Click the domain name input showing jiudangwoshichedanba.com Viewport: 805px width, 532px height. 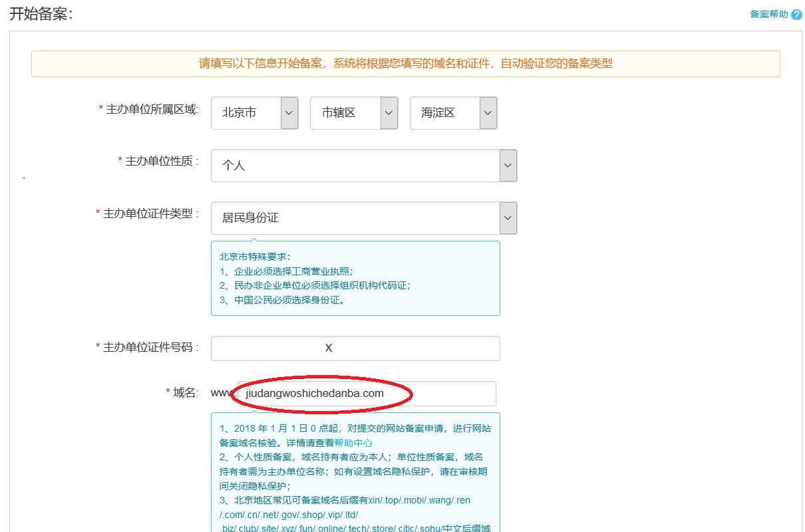point(366,393)
